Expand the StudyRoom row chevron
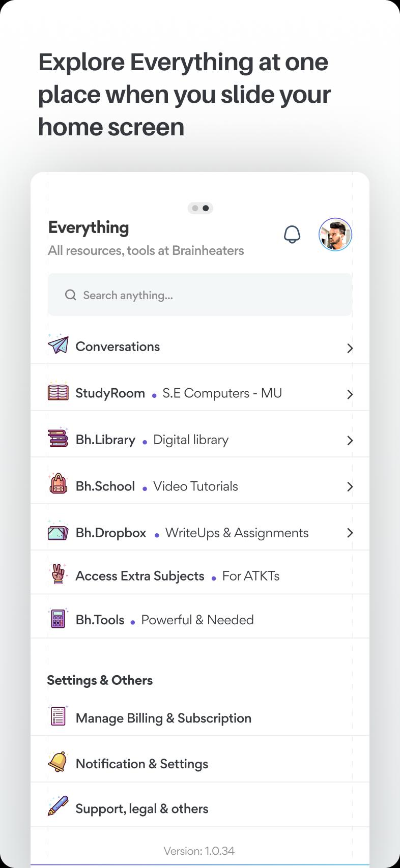 [x=350, y=394]
